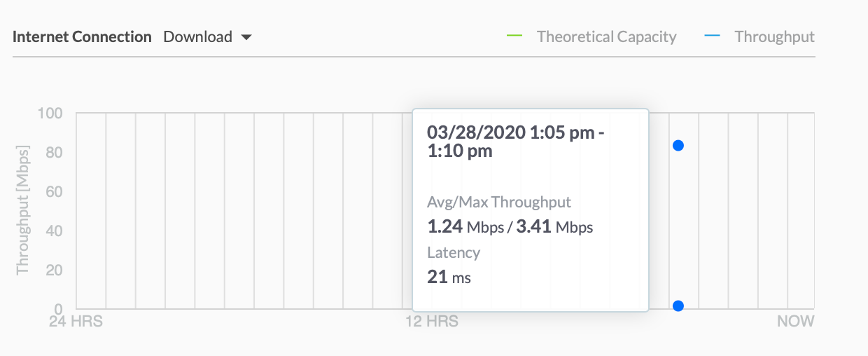The image size is (868, 356).
Task: Click the 12 HRS axis label
Action: pos(433,322)
